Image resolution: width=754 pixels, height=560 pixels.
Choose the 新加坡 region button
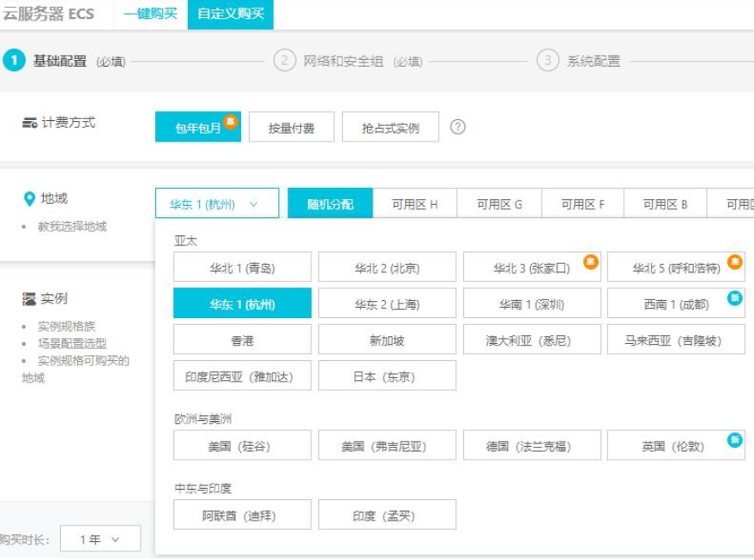tap(387, 340)
